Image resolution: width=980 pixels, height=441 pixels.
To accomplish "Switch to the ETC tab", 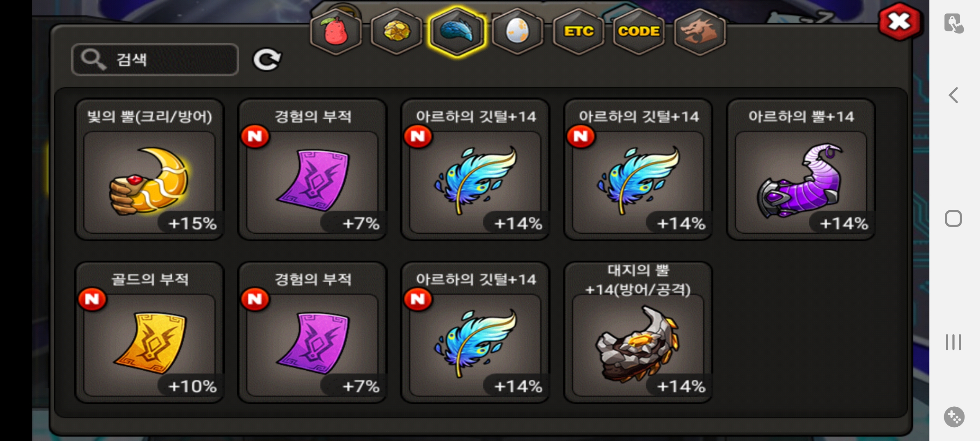I will pyautogui.click(x=578, y=31).
